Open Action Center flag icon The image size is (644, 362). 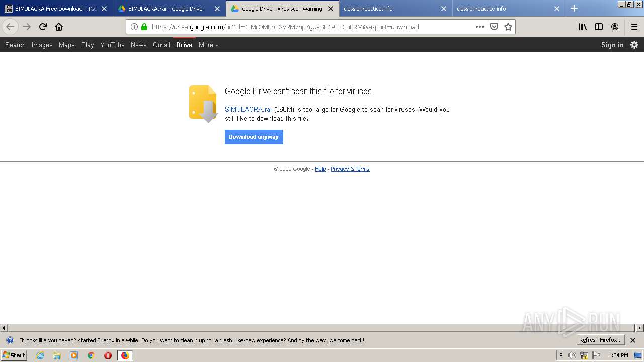pyautogui.click(x=596, y=355)
